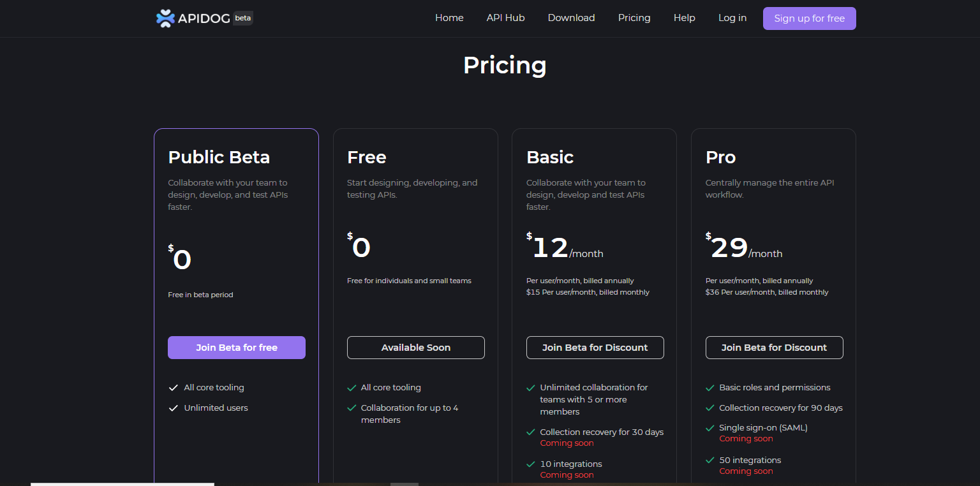Click the "Available Soon" button in the Free plan

click(416, 348)
